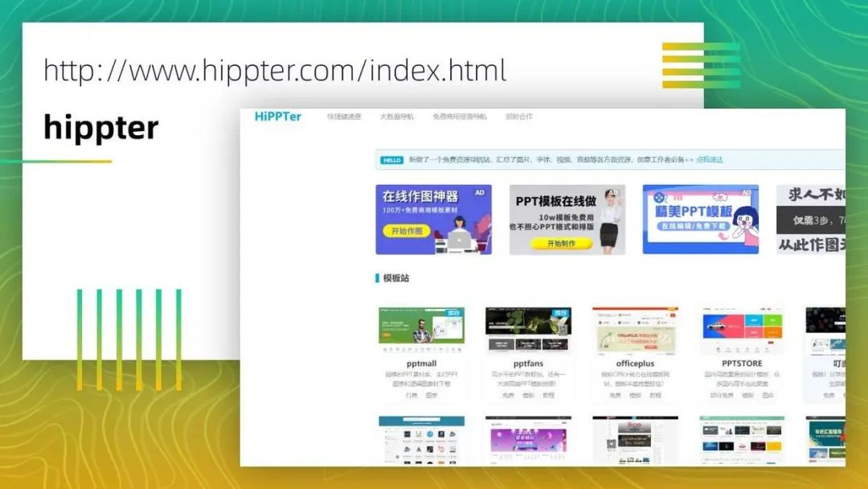Open the pptfans site thumbnail

[x=528, y=330]
